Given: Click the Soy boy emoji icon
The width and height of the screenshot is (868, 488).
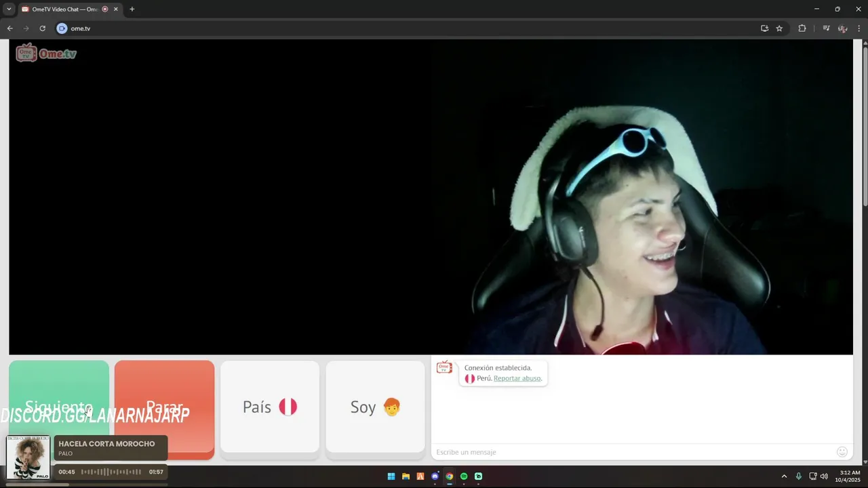Looking at the screenshot, I should [391, 407].
